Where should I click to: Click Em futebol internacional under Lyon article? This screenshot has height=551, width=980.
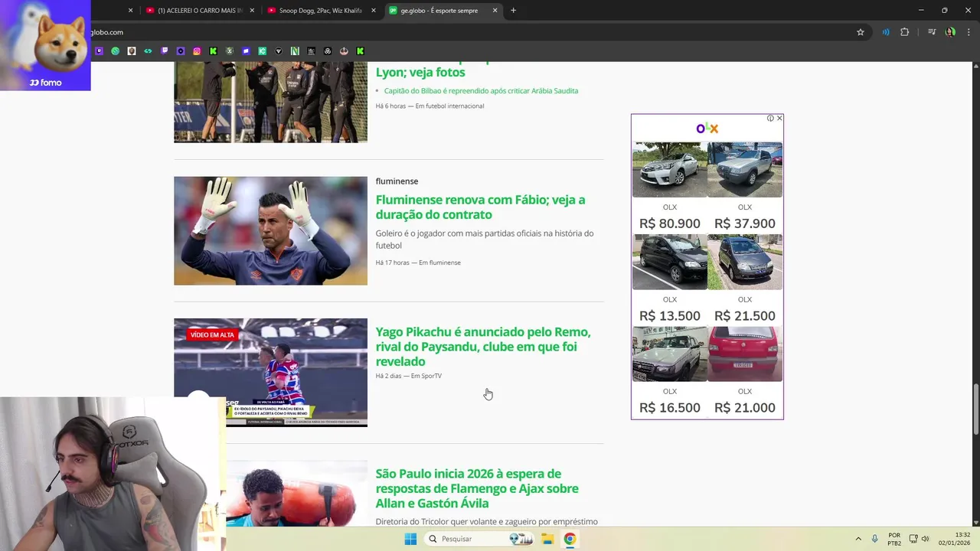[x=449, y=106]
